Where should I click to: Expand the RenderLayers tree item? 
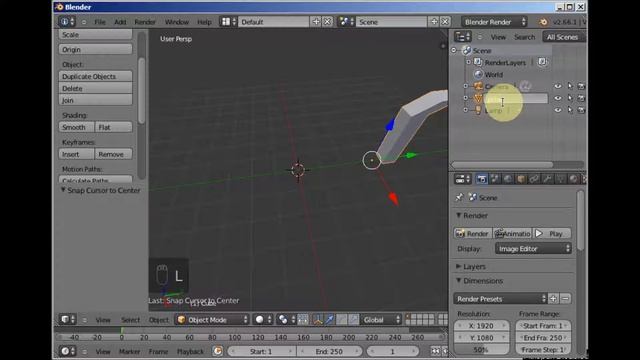pyautogui.click(x=468, y=62)
